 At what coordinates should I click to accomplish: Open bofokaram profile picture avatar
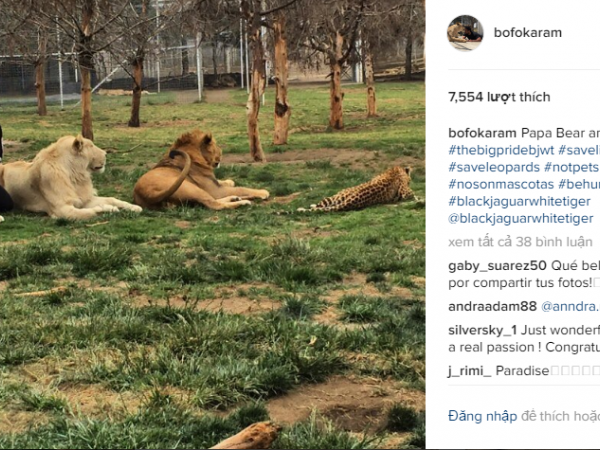[465, 33]
